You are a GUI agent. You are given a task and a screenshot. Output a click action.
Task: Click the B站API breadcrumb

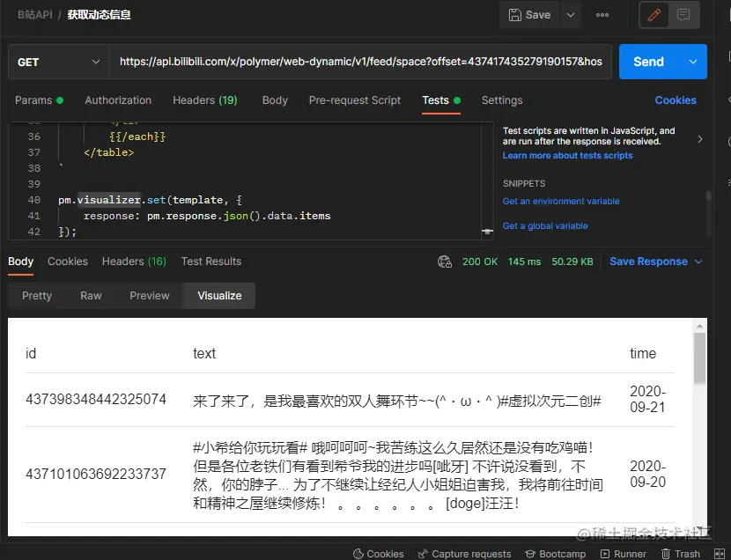35,15
